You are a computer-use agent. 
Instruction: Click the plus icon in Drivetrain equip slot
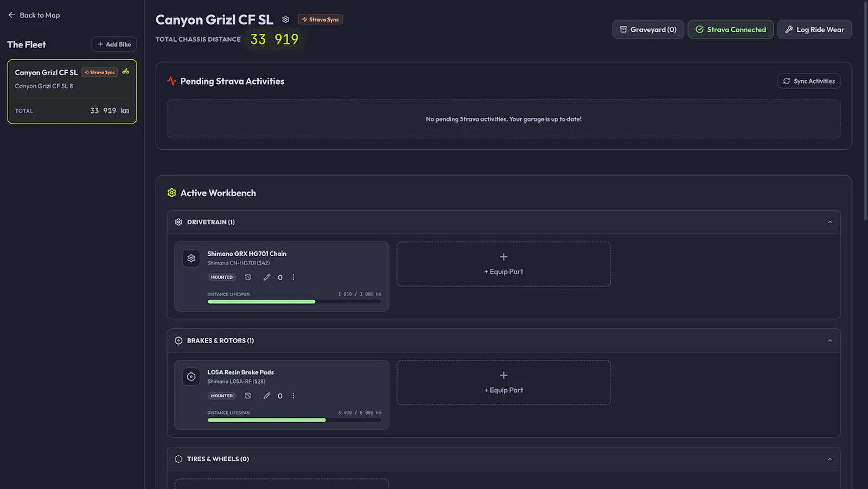coord(503,257)
